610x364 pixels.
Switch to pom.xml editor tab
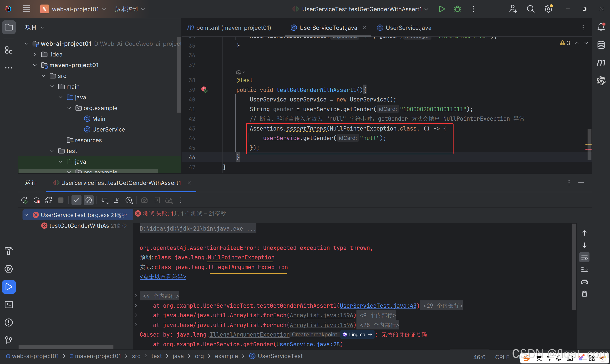point(233,28)
